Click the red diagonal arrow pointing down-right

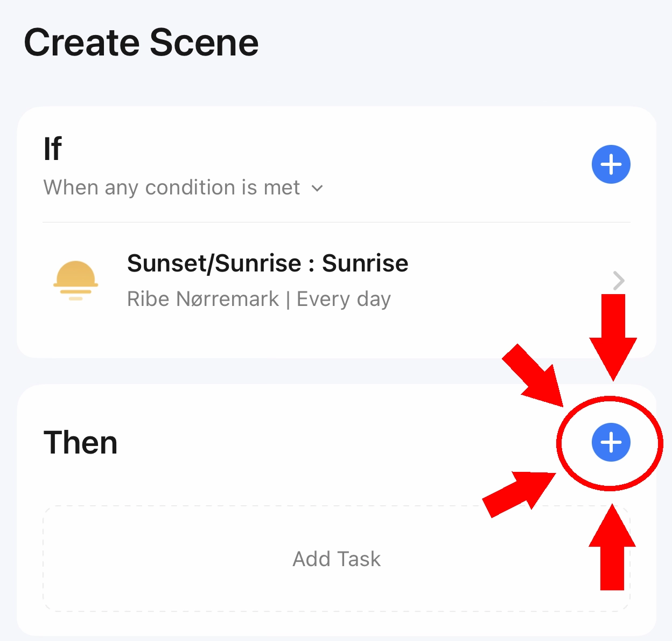tap(533, 375)
